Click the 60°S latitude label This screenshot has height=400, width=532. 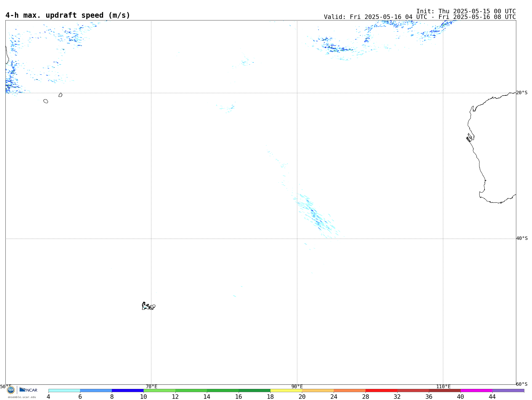(x=522, y=384)
